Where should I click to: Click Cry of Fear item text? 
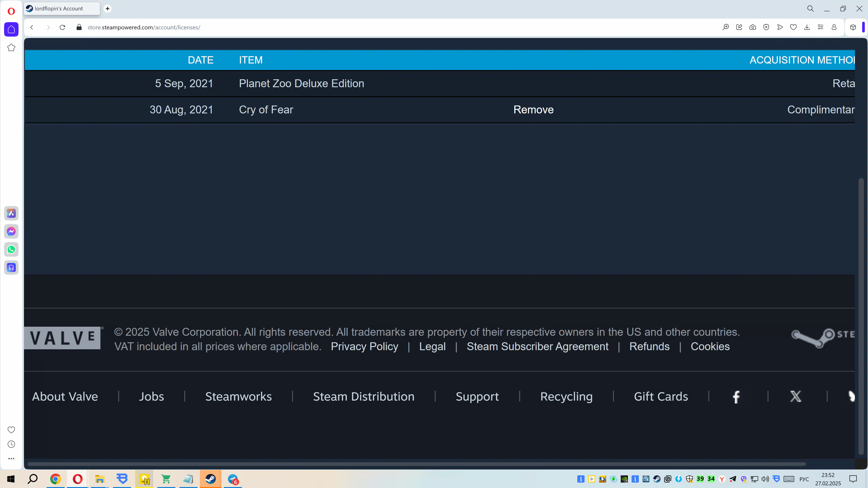pos(266,110)
